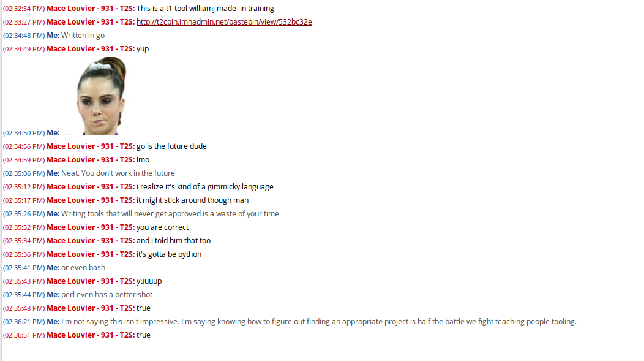Viewport: 644px width, 361px height.
Task: Click the 'kind of a gimmicky language' message
Action: [x=204, y=187]
